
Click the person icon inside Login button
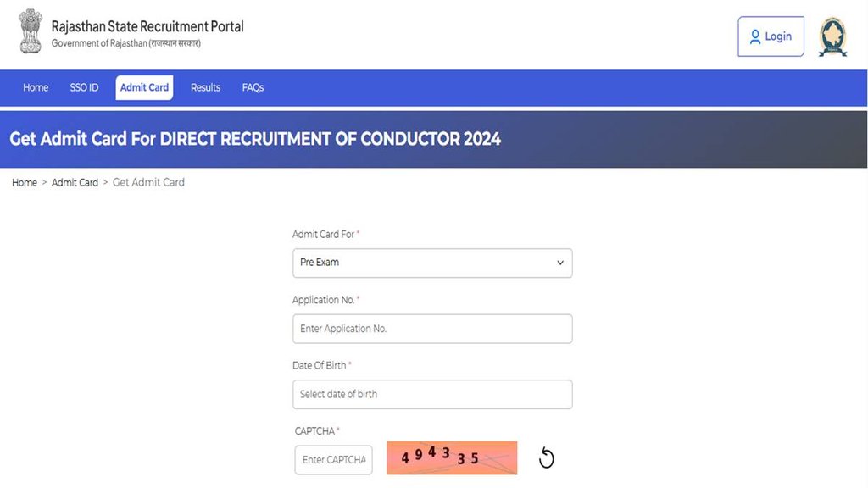click(x=755, y=36)
